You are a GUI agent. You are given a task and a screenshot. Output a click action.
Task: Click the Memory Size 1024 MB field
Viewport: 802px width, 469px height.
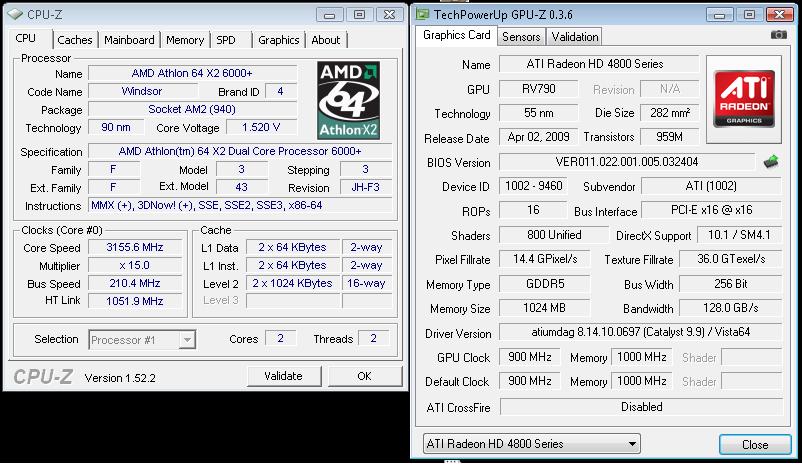coord(545,308)
